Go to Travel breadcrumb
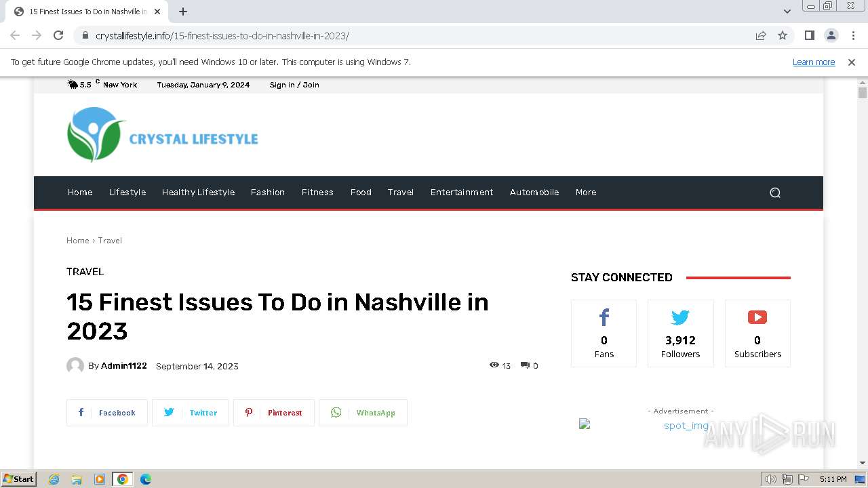This screenshot has width=868, height=488. click(x=110, y=241)
